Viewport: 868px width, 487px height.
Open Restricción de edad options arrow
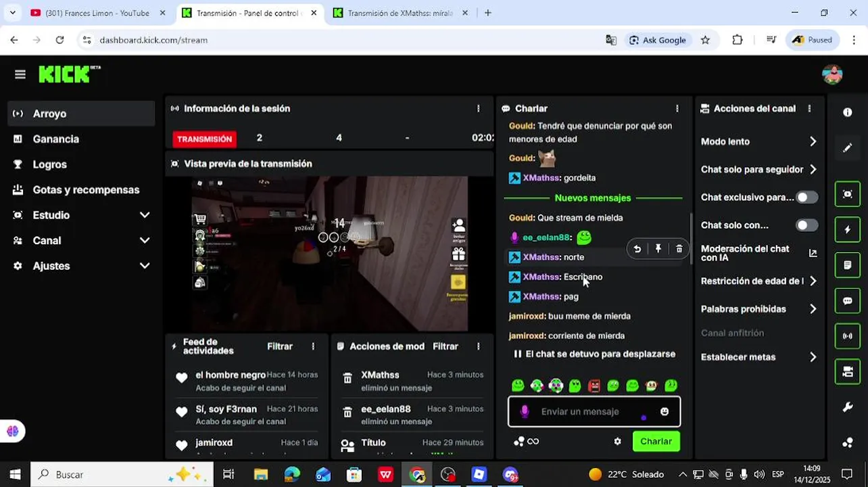pyautogui.click(x=813, y=281)
